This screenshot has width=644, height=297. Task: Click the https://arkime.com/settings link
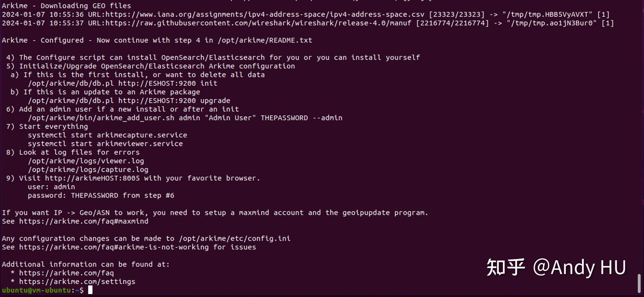(77, 282)
